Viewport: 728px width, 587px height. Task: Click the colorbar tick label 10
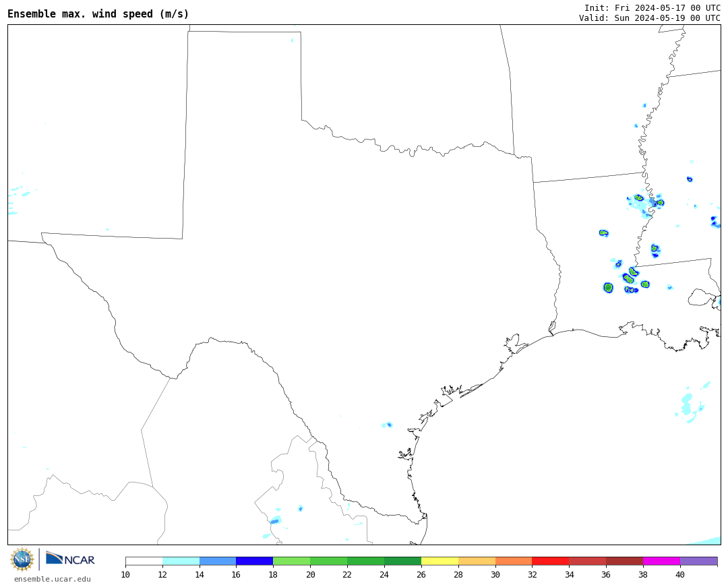click(125, 574)
